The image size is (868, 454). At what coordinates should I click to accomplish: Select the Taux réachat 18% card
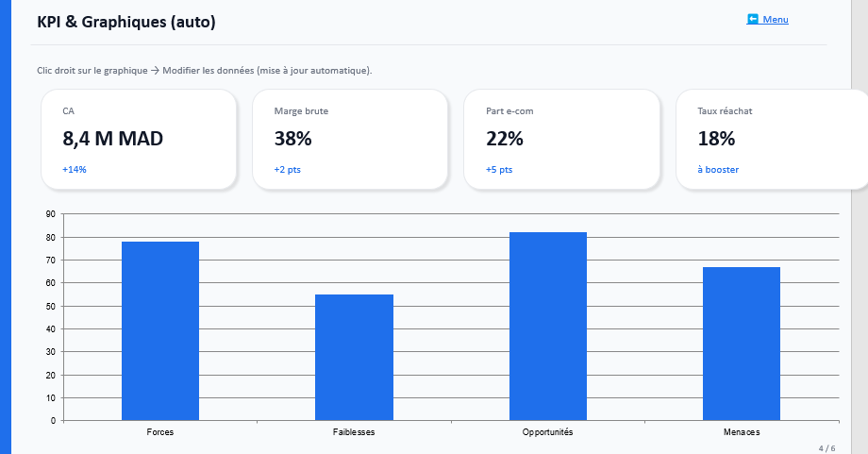click(771, 139)
